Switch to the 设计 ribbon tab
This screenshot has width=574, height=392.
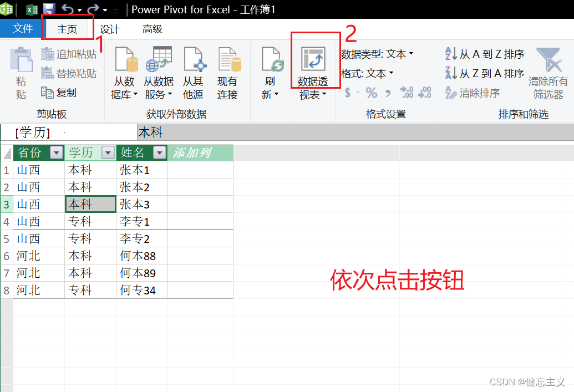coord(109,29)
